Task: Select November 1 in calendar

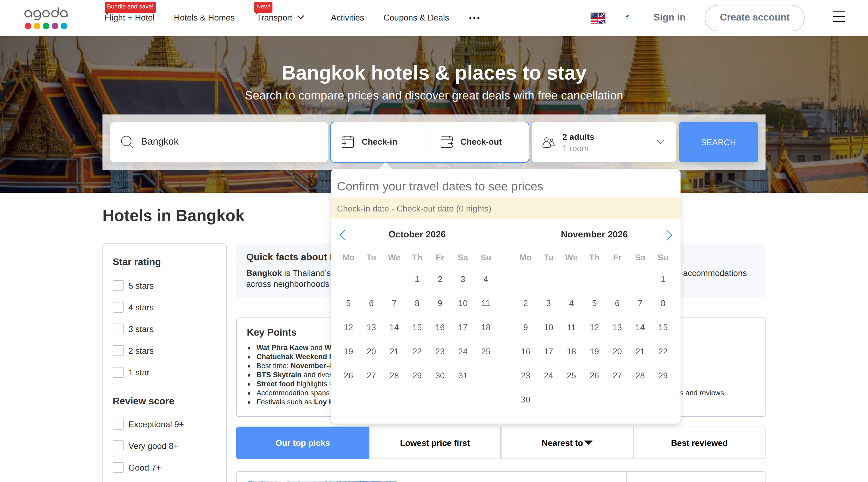Action: click(x=663, y=279)
